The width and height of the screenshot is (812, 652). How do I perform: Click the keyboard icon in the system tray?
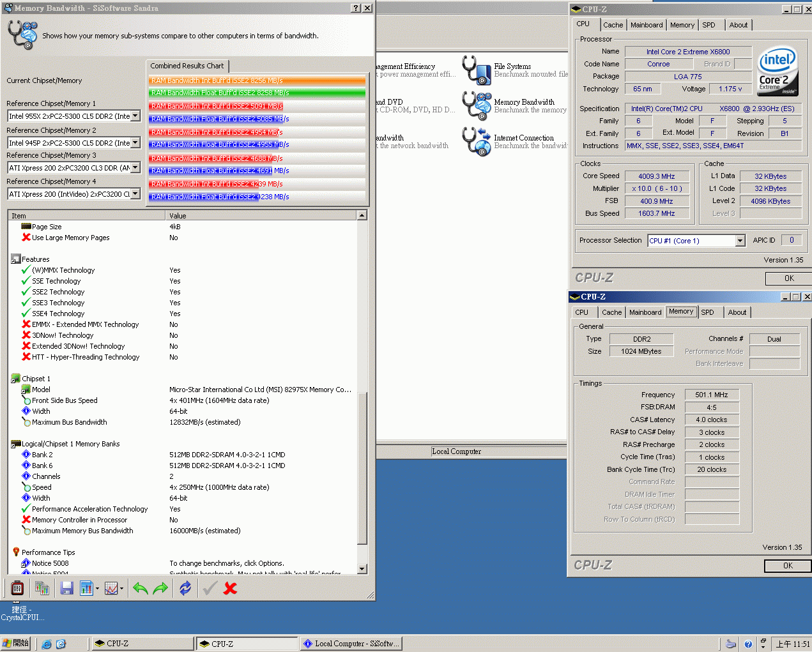pos(731,644)
